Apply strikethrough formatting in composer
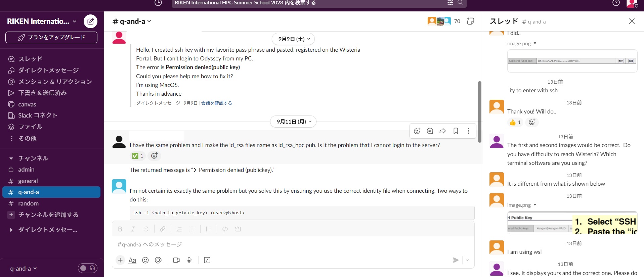The width and height of the screenshot is (644, 277). [x=146, y=229]
